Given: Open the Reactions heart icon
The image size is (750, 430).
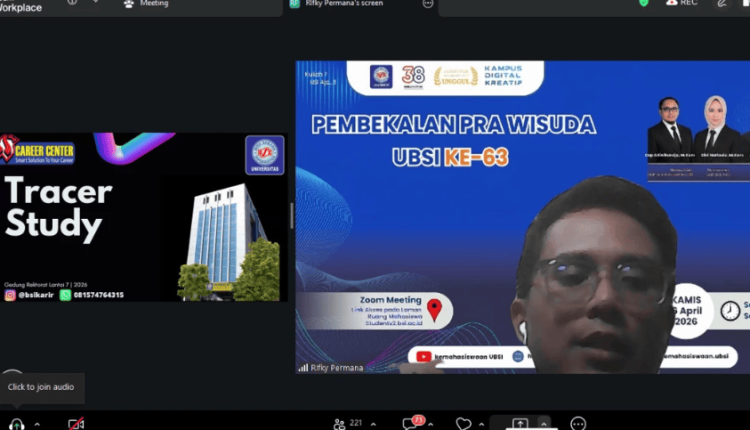Looking at the screenshot, I should click(463, 424).
